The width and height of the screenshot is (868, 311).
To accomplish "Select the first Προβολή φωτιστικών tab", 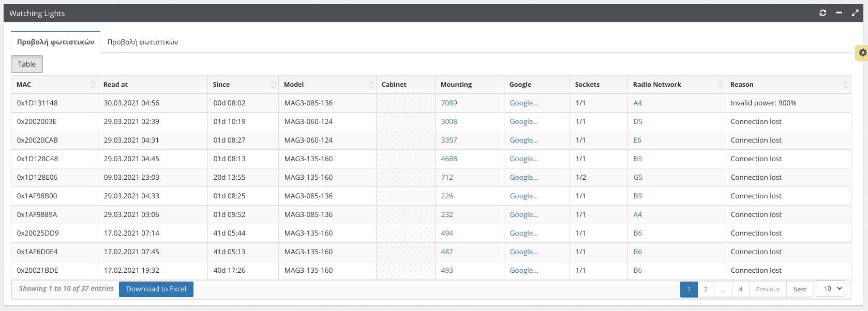I will pos(55,42).
